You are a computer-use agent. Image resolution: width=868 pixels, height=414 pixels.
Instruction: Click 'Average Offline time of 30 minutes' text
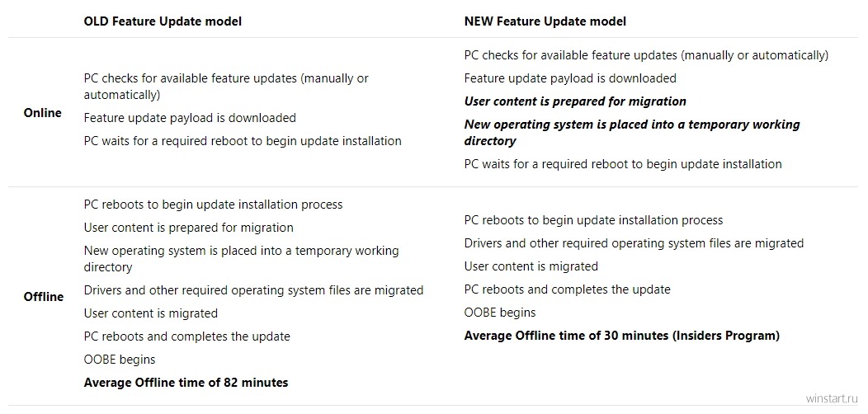[621, 336]
